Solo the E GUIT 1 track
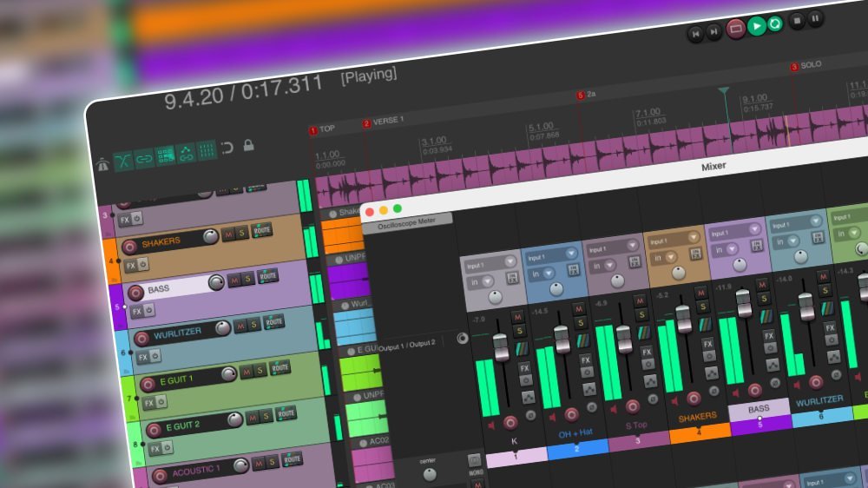Screen dimensions: 868x488 [260, 371]
